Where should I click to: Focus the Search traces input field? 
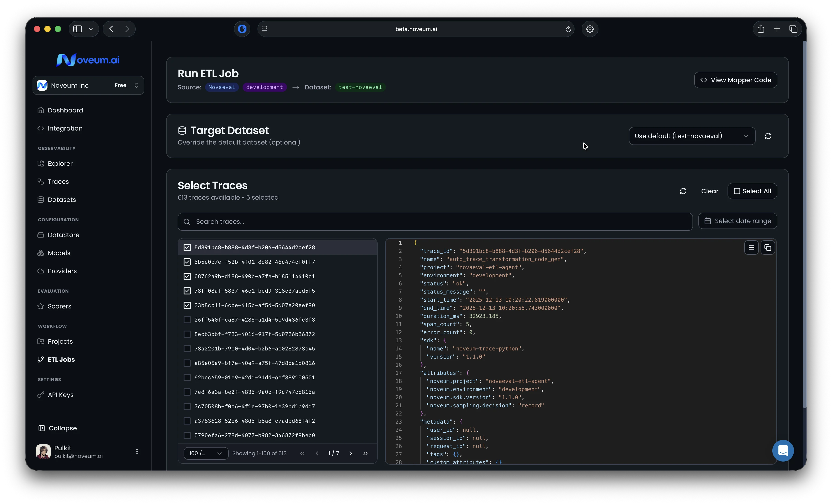point(435,222)
